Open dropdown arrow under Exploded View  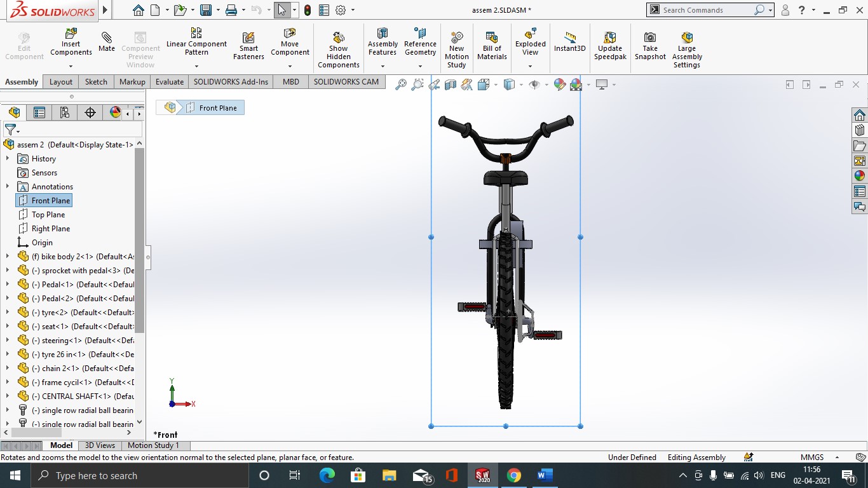pyautogui.click(x=530, y=66)
